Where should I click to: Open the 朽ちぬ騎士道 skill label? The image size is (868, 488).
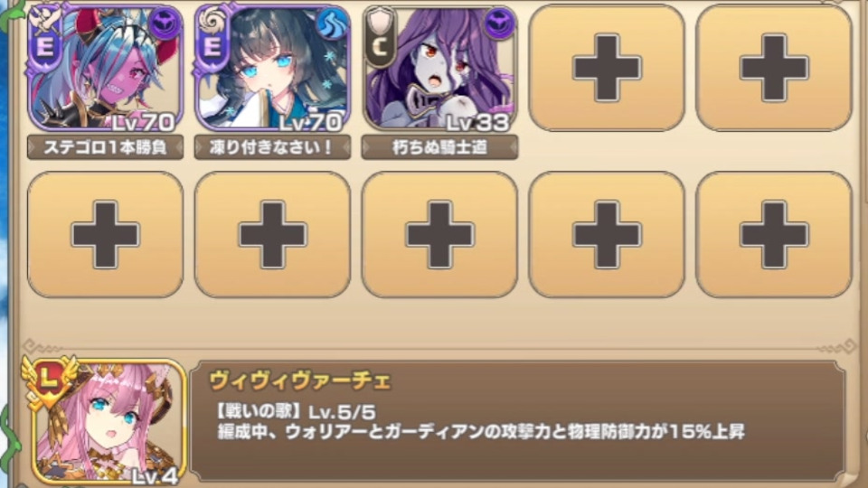coord(439,147)
